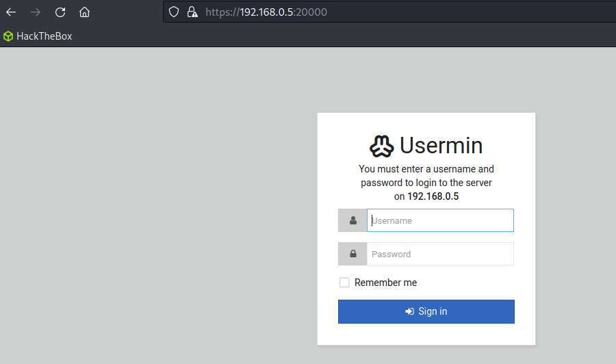This screenshot has width=616, height=364.
Task: Click the forward navigation arrow
Action: 36,12
